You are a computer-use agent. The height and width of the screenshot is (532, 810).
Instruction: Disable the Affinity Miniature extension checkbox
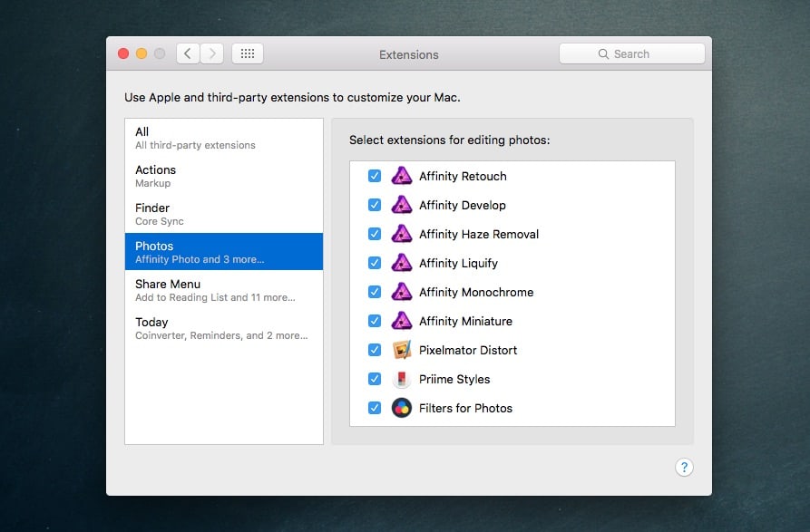point(375,321)
